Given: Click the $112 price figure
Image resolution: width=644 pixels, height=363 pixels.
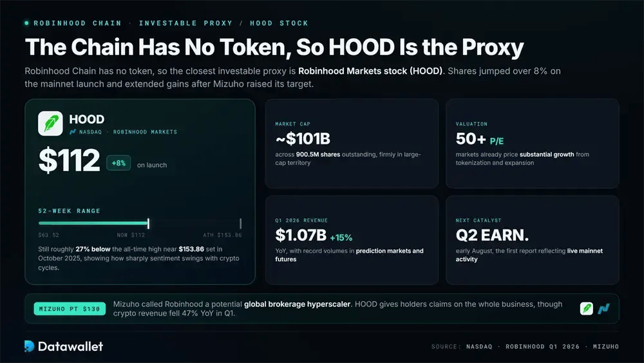Looking at the screenshot, I should click(69, 161).
